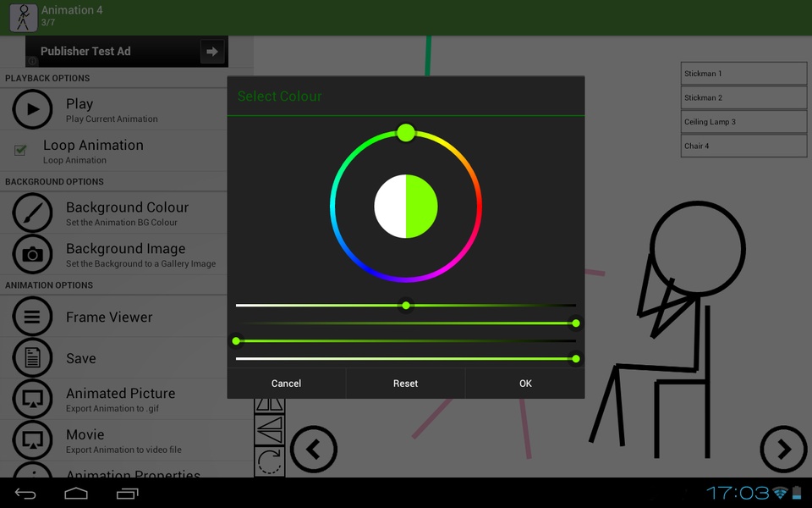Click the rotate tool icon behind dialog
The height and width of the screenshot is (508, 812).
(269, 461)
